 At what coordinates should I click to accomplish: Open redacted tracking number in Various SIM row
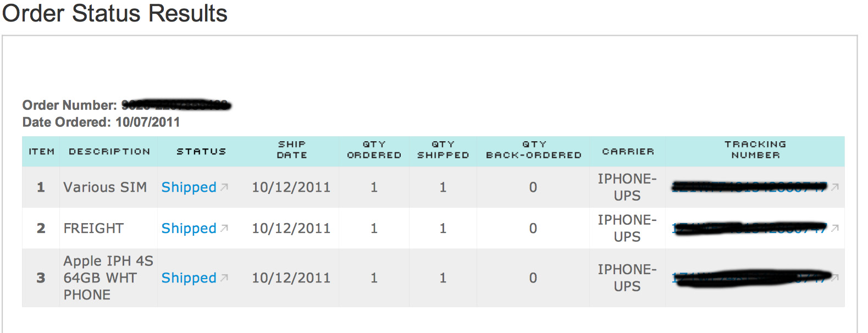point(749,187)
